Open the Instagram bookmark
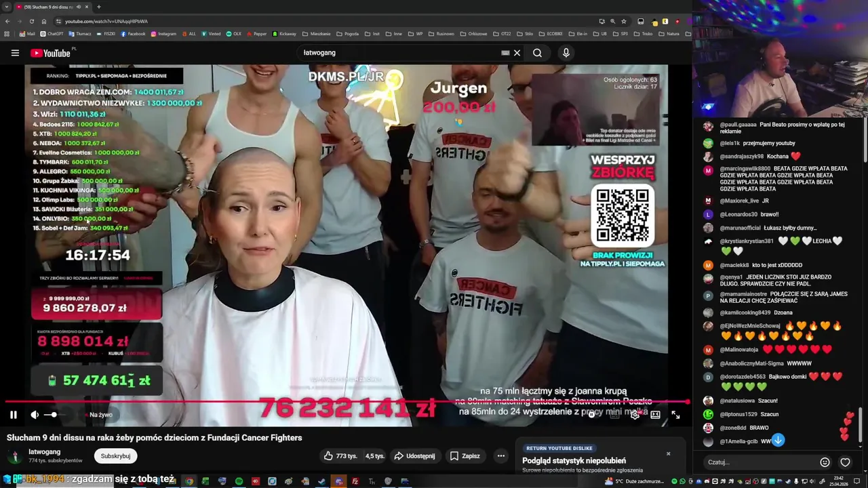 163,34
